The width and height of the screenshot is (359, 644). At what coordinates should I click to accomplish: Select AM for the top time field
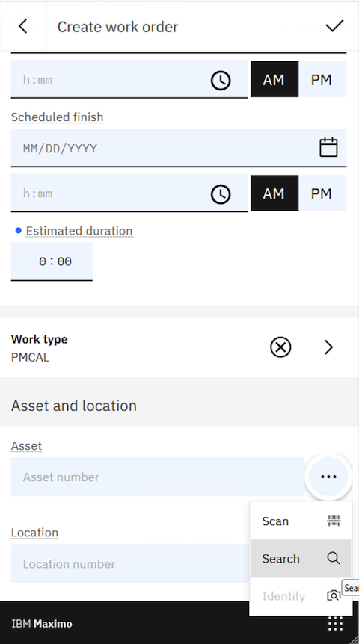[274, 80]
